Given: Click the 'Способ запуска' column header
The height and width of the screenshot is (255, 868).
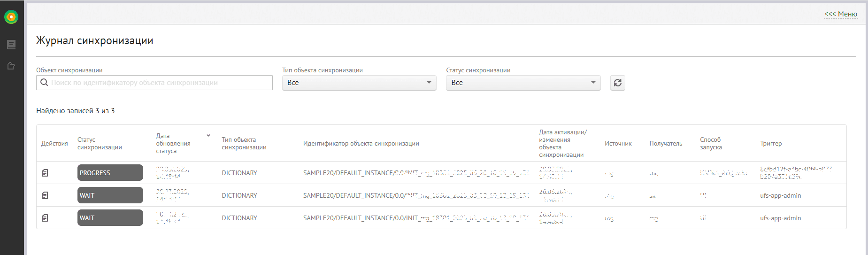Looking at the screenshot, I should (x=711, y=144).
